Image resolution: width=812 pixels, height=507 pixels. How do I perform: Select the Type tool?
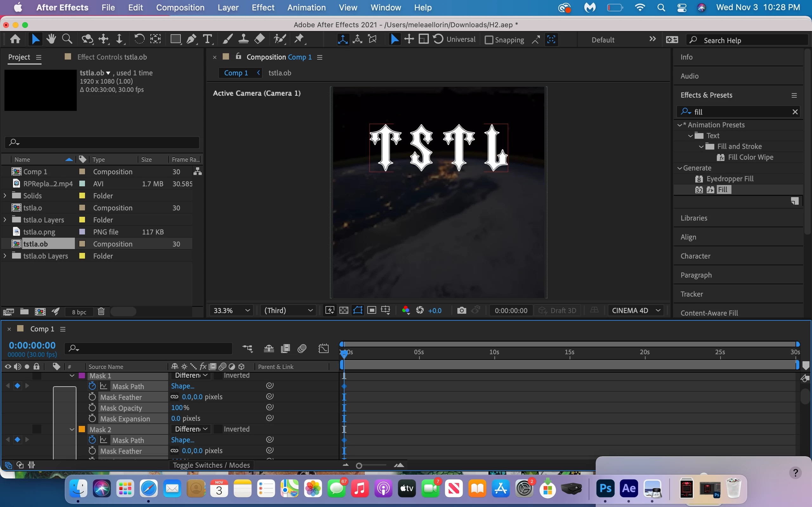coord(208,40)
